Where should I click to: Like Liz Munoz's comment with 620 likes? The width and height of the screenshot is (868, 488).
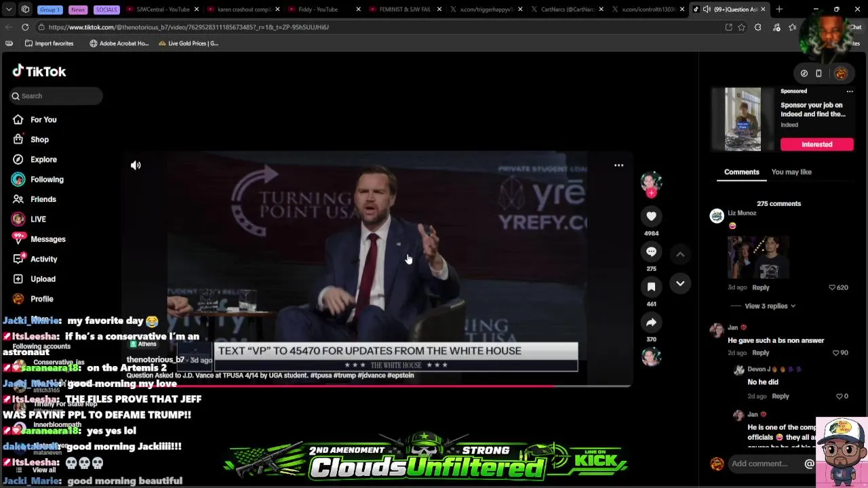832,287
